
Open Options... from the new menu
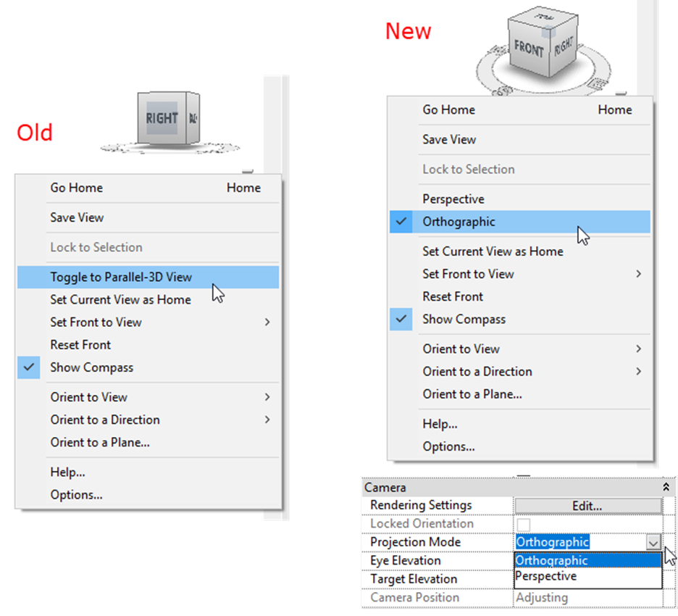pyautogui.click(x=448, y=447)
